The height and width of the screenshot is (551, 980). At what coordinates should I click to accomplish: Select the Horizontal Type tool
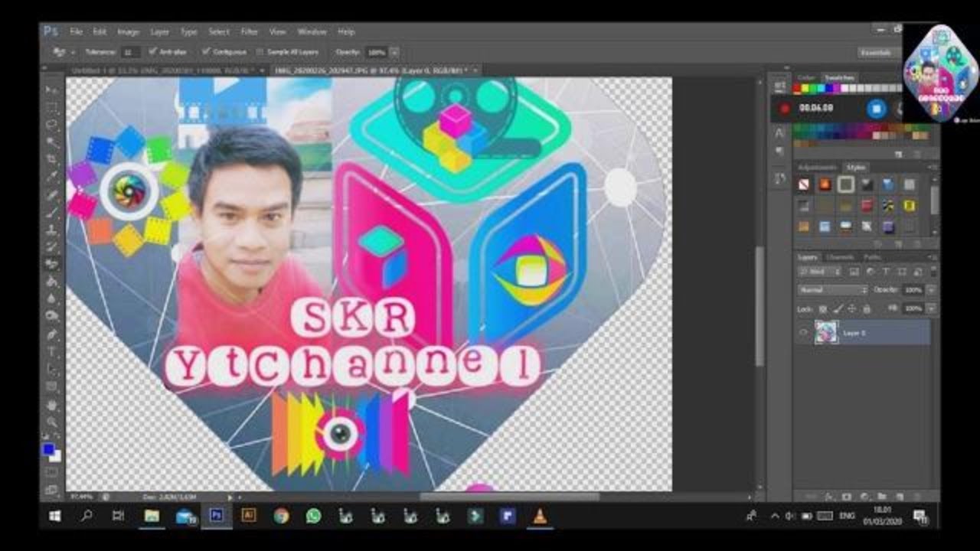click(x=52, y=352)
